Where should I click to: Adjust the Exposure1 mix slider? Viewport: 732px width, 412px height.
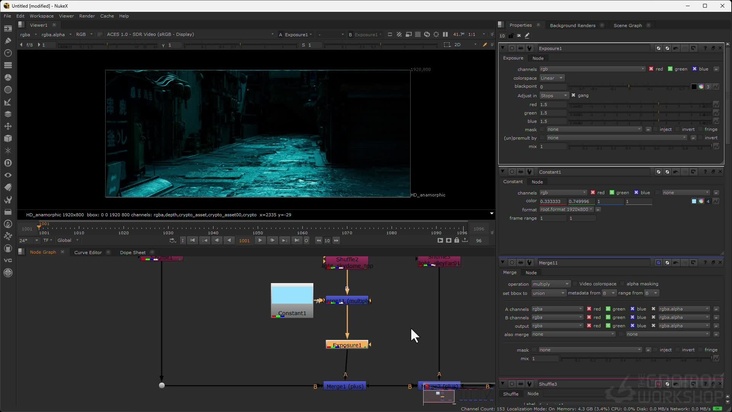(639, 147)
